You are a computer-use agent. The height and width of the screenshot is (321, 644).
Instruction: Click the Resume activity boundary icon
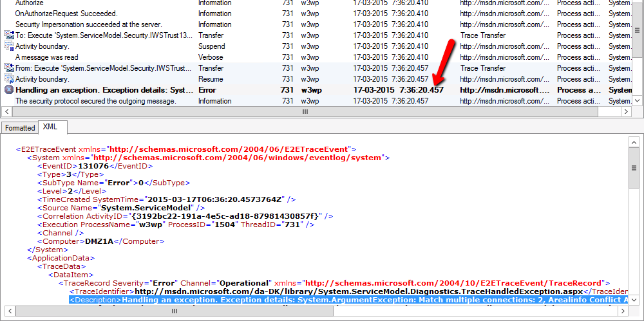[x=8, y=79]
